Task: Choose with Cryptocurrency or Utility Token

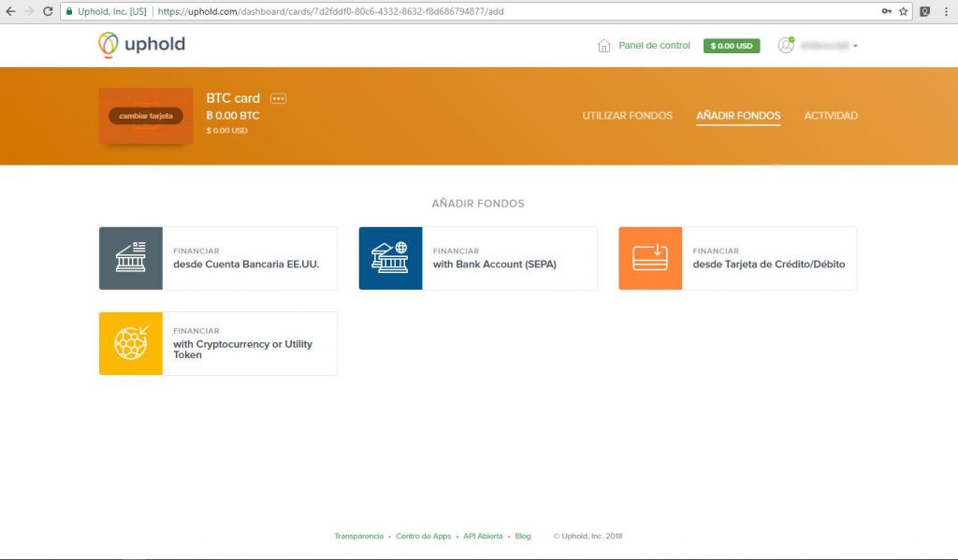Action: [218, 343]
